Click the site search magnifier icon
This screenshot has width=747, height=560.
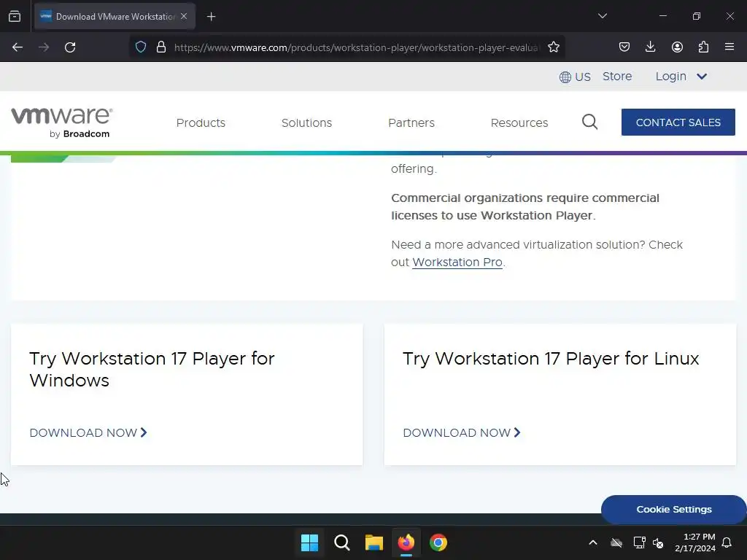589,122
